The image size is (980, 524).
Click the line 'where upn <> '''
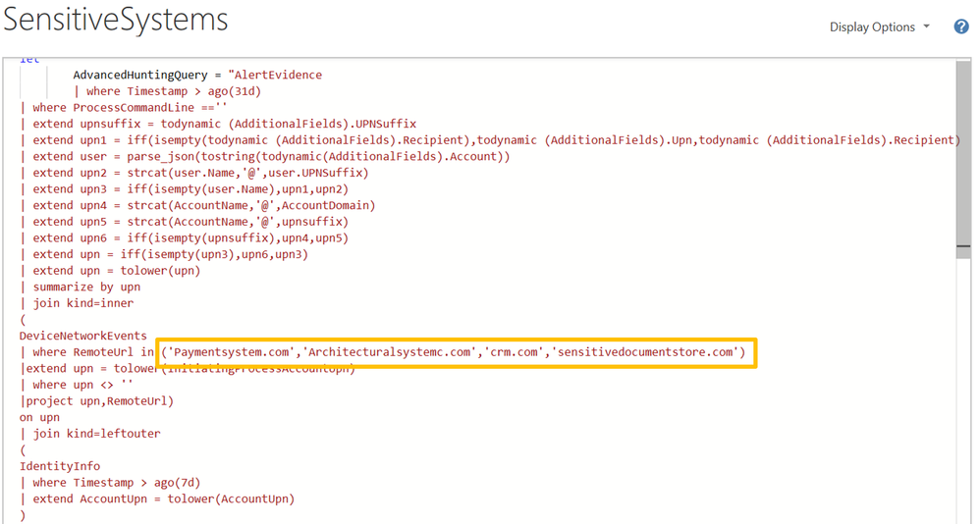tap(77, 385)
